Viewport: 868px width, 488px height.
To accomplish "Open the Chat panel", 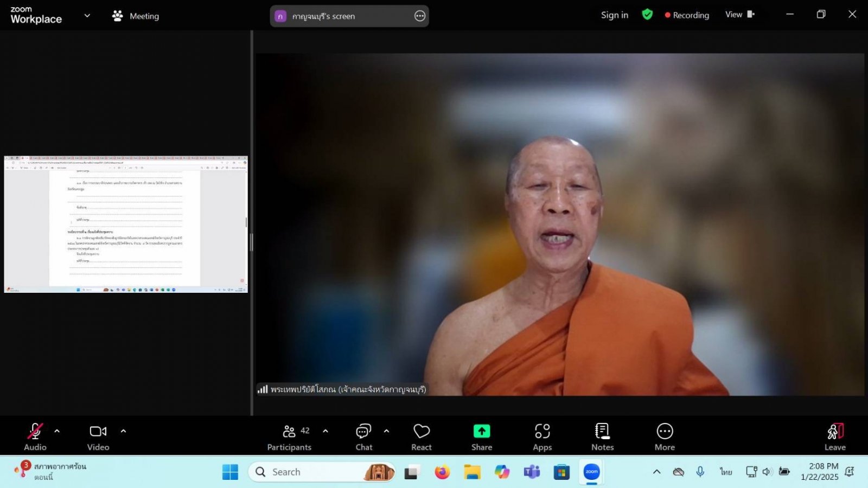I will pyautogui.click(x=364, y=437).
